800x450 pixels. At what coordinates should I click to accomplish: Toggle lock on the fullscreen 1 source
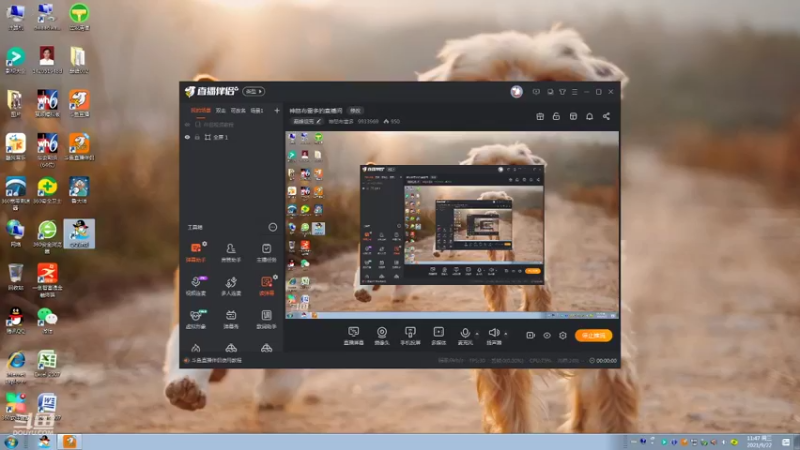197,137
